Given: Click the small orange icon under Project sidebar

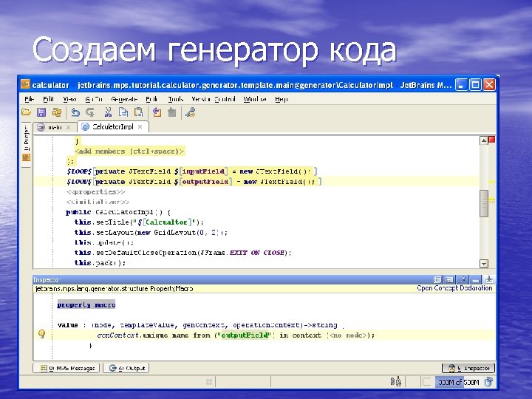Looking at the screenshot, I should tap(26, 157).
